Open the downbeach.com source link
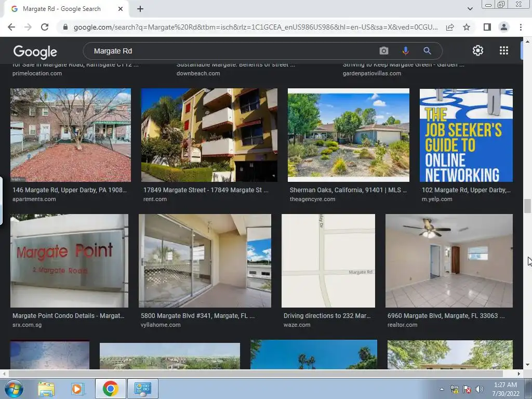 pos(198,73)
